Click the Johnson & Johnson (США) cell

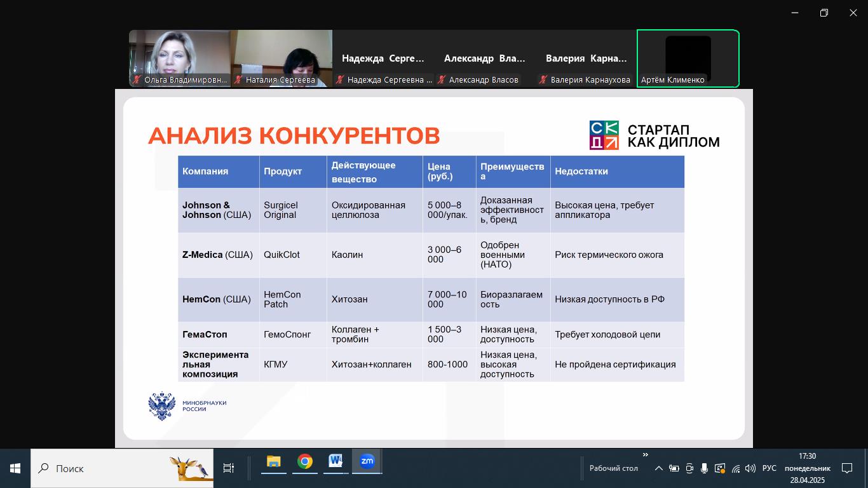pos(219,210)
